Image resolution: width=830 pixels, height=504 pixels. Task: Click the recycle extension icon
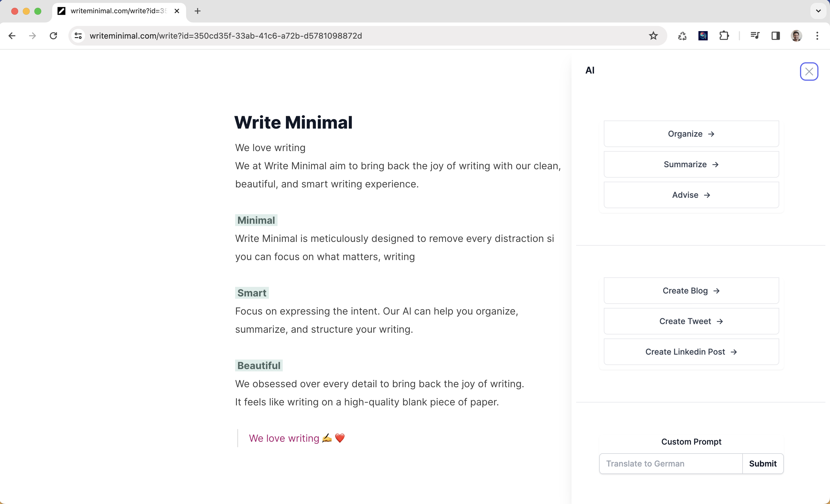coord(682,36)
